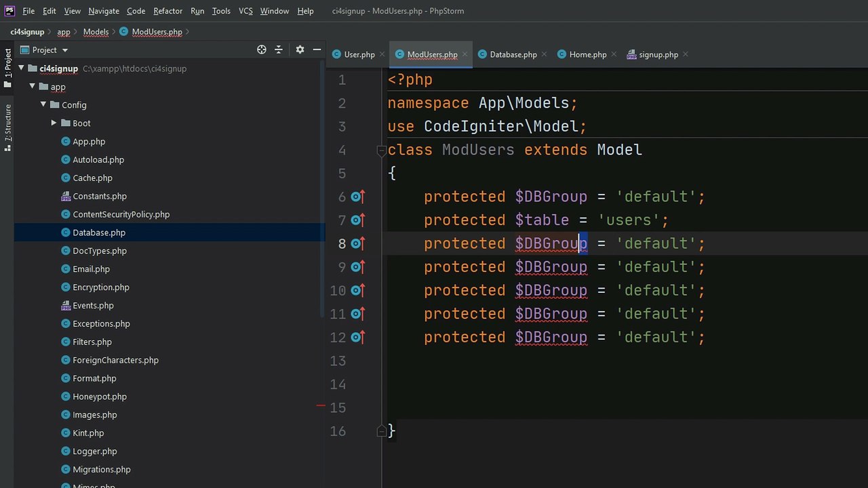Fold the ModUsers class at line 4
The height and width of the screenshot is (488, 868).
[382, 150]
